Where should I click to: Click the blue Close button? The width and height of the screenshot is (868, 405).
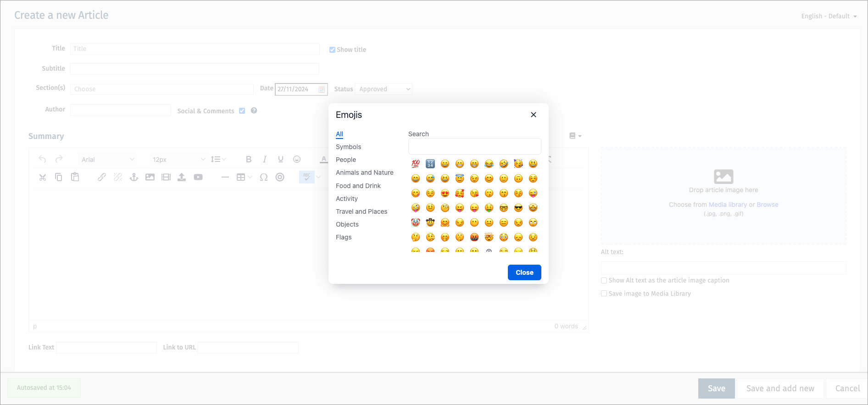(524, 272)
